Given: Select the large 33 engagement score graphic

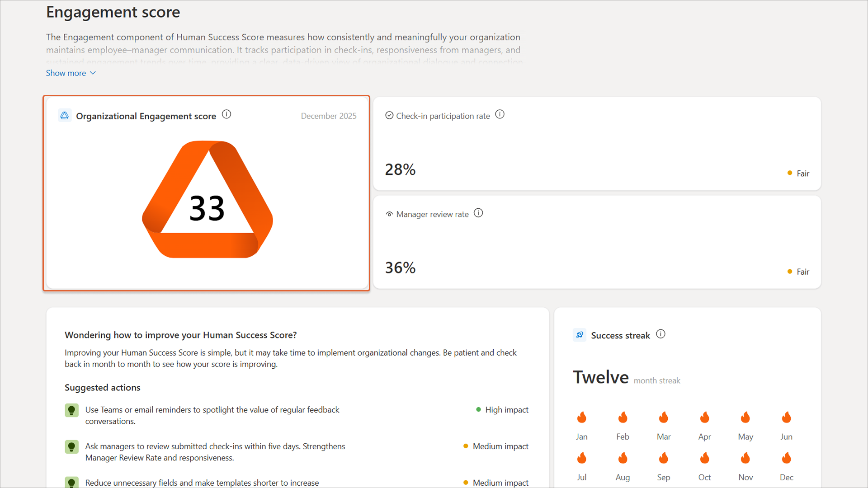Looking at the screenshot, I should (207, 208).
